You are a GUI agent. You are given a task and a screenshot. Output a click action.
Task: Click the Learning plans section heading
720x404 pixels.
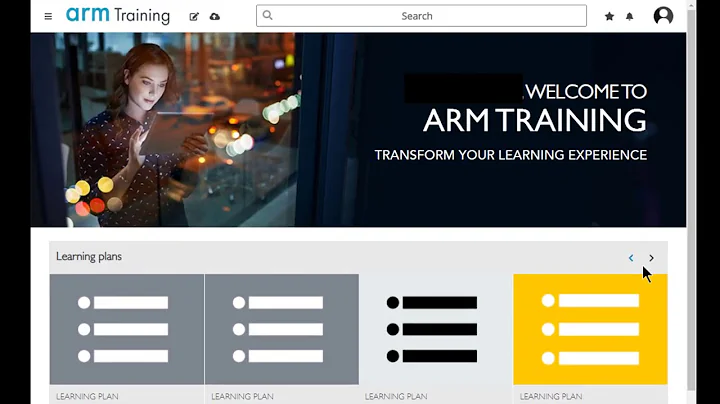pos(89,257)
